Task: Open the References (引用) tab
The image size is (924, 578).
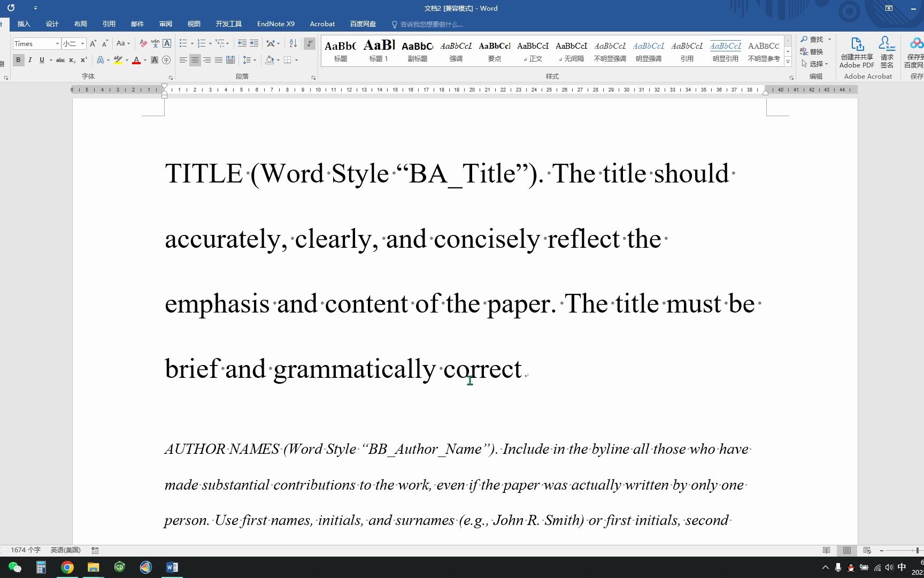Action: point(109,24)
